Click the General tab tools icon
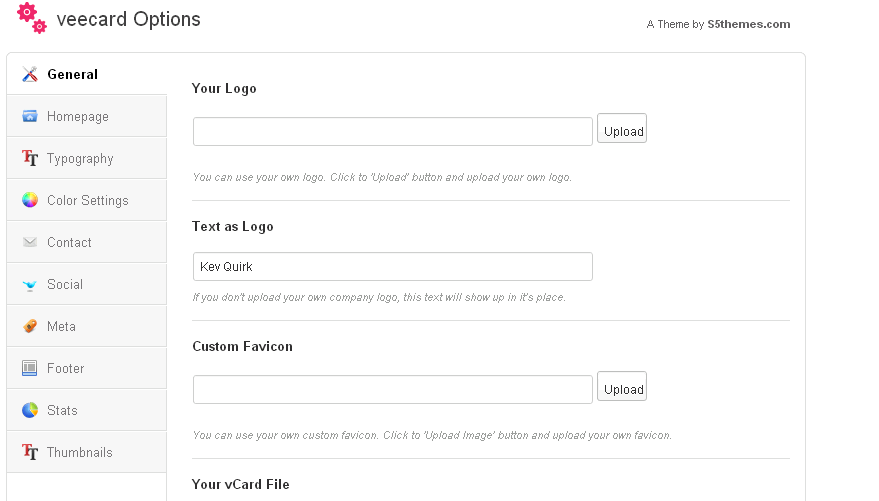The height and width of the screenshot is (501, 879). click(x=29, y=74)
